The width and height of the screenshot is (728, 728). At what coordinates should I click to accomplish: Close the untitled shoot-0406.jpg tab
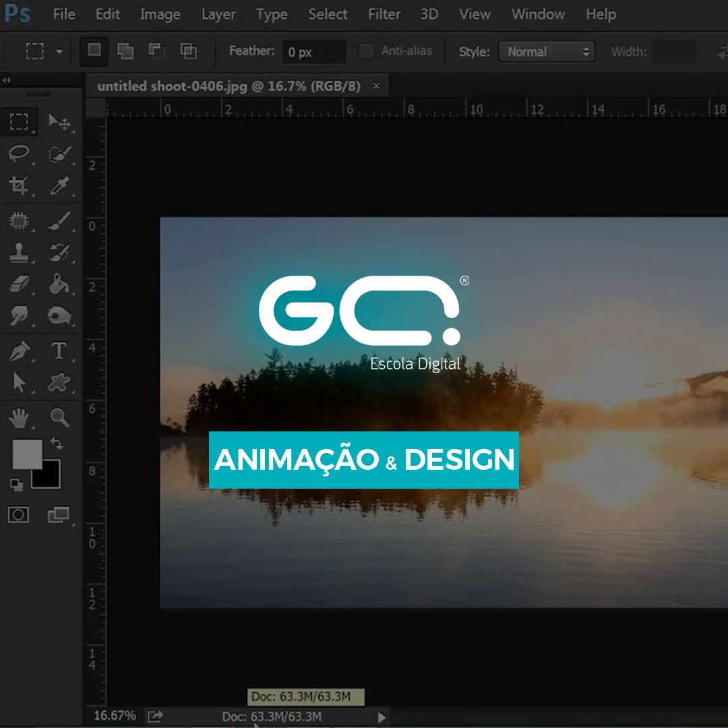click(377, 86)
